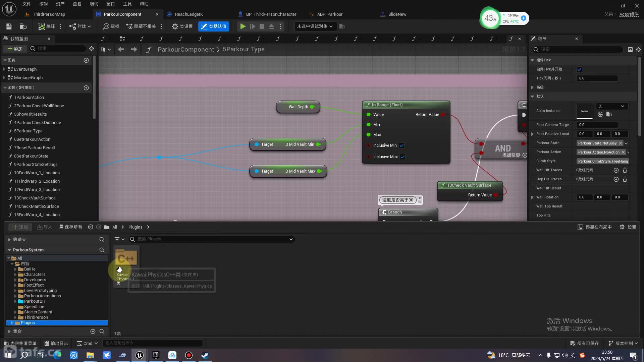The width and height of the screenshot is (644, 362).
Task: Click Browse to asset icon in toolbar
Action: point(23,26)
